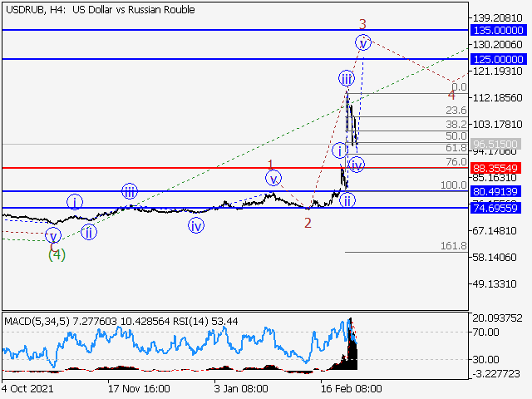The image size is (532, 399).
Task: Select the 121.19310 price axis value
Action: pyautogui.click(x=498, y=71)
